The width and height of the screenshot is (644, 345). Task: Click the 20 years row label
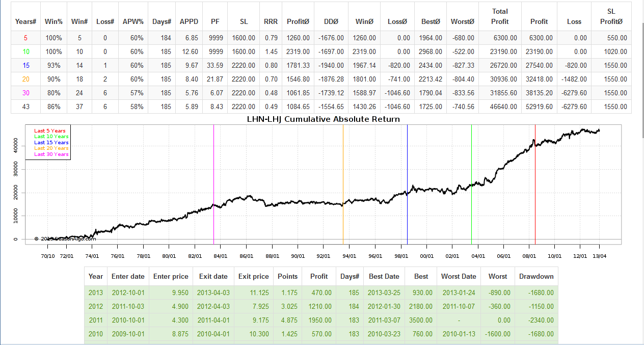25,79
